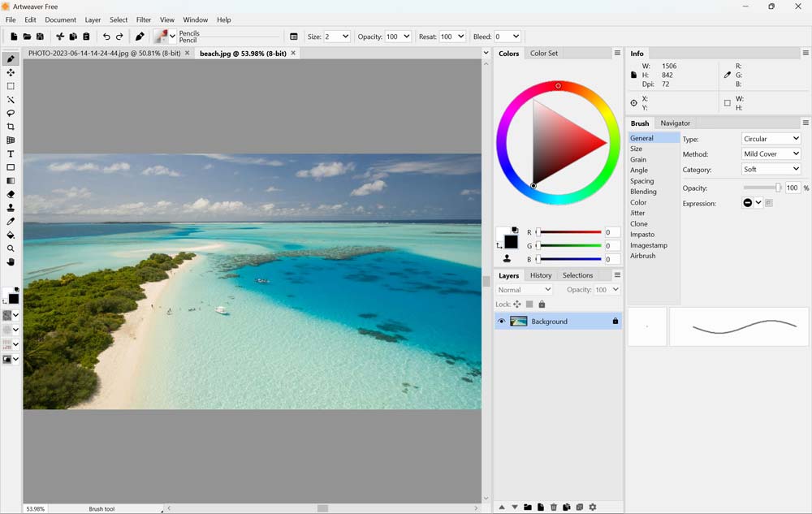Delete layer using trash icon
This screenshot has width=812, height=514.
click(x=554, y=507)
